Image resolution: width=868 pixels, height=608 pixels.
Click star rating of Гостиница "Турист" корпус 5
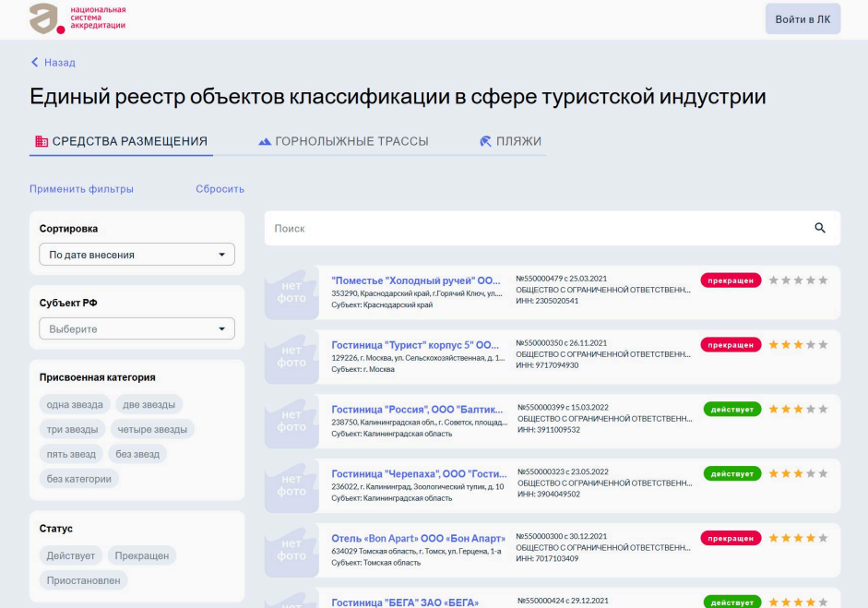pos(798,344)
